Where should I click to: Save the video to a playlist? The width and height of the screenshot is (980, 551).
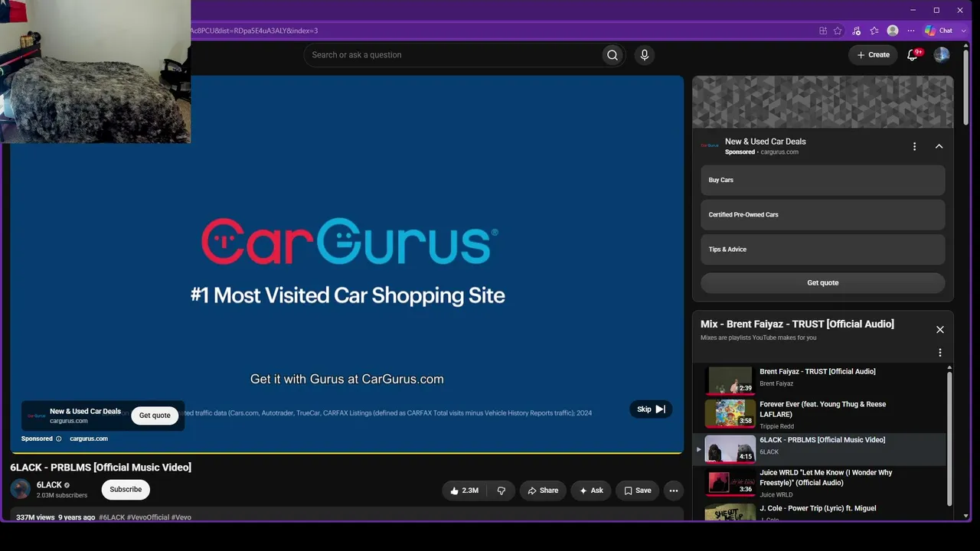pyautogui.click(x=637, y=491)
